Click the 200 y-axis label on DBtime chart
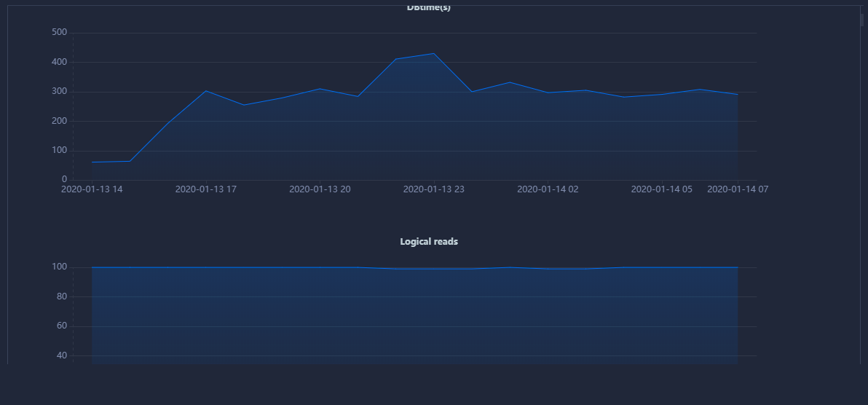This screenshot has height=405, width=868. coord(60,121)
